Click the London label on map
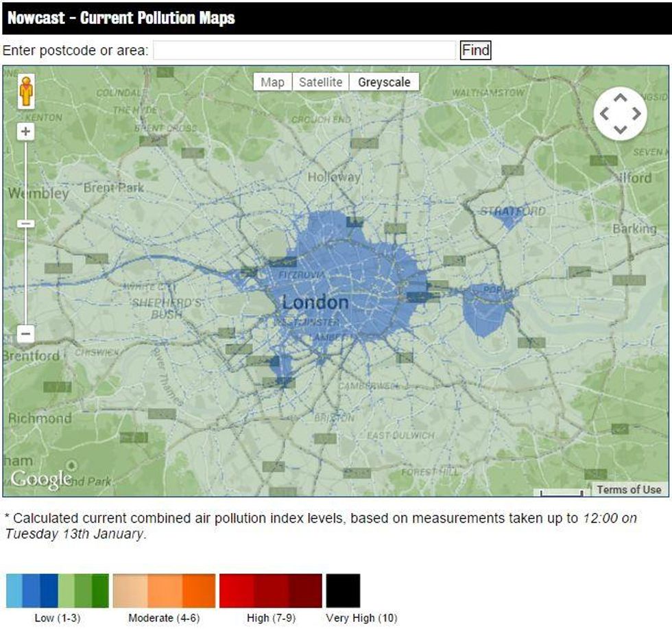The height and width of the screenshot is (629, 672). 315,302
